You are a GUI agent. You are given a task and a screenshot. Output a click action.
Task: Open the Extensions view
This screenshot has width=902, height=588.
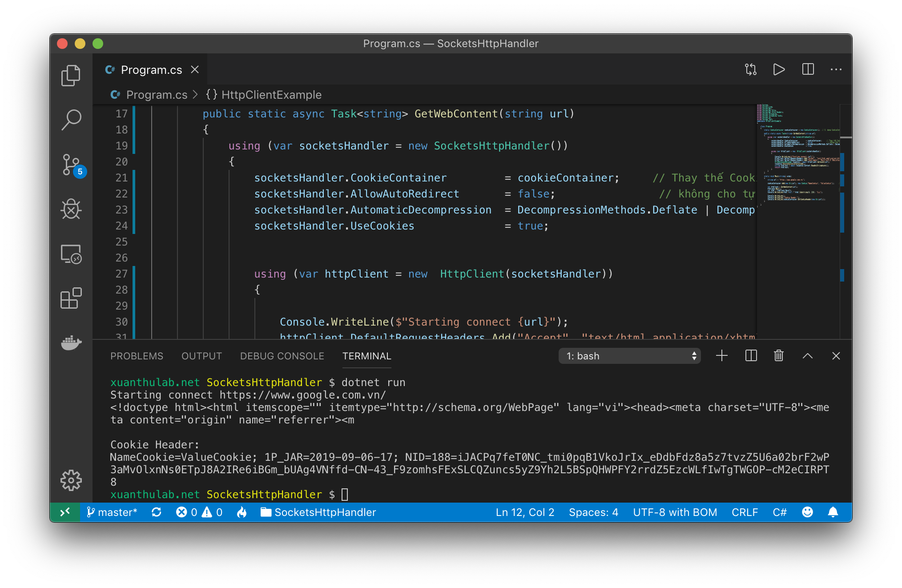click(x=71, y=298)
